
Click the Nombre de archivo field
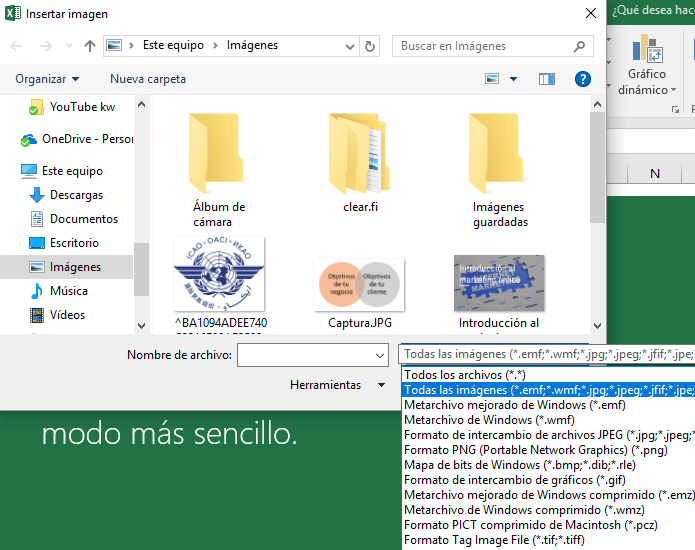(313, 355)
